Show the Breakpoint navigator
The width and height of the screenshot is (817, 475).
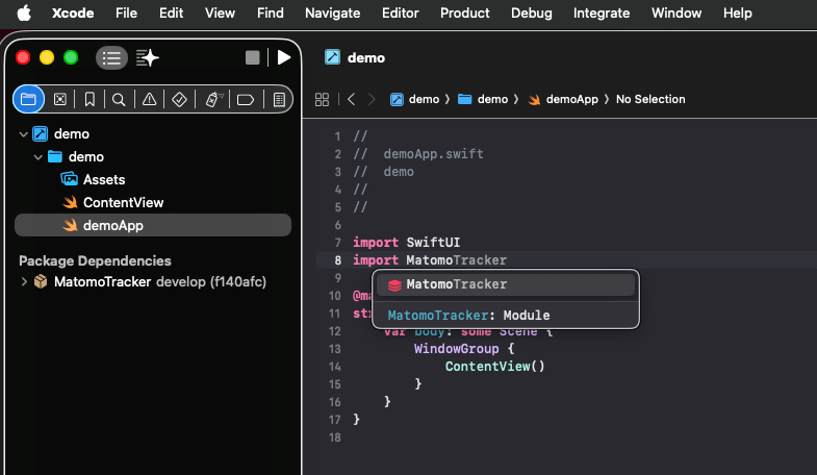pyautogui.click(x=245, y=99)
